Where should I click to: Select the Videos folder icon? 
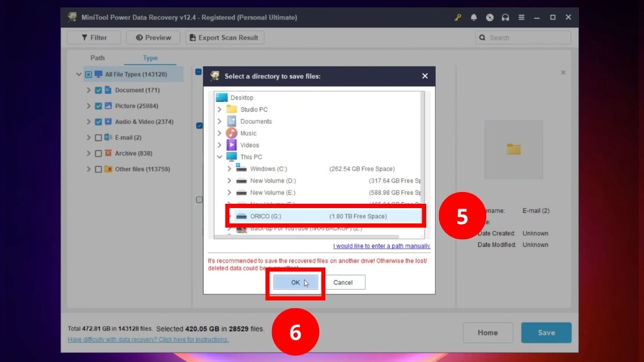tap(231, 145)
